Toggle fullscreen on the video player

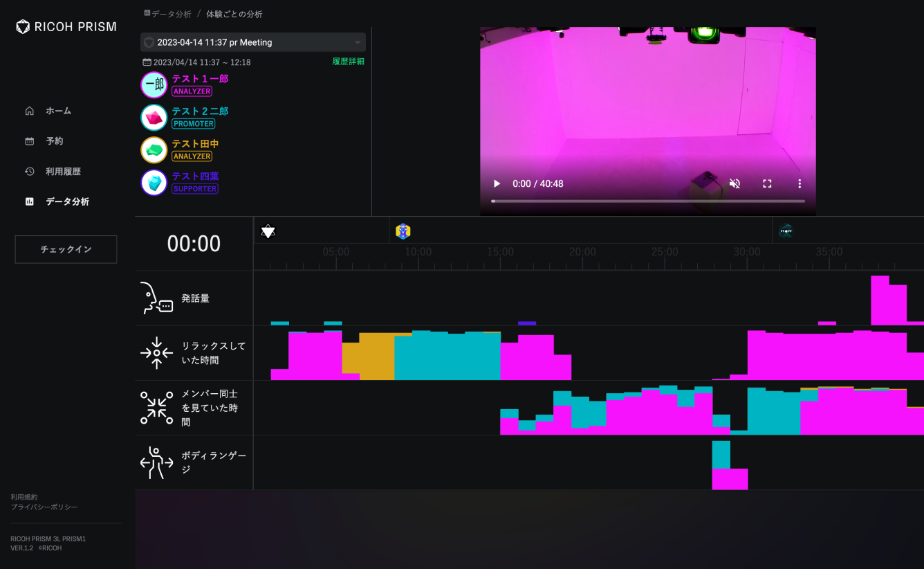pyautogui.click(x=767, y=183)
